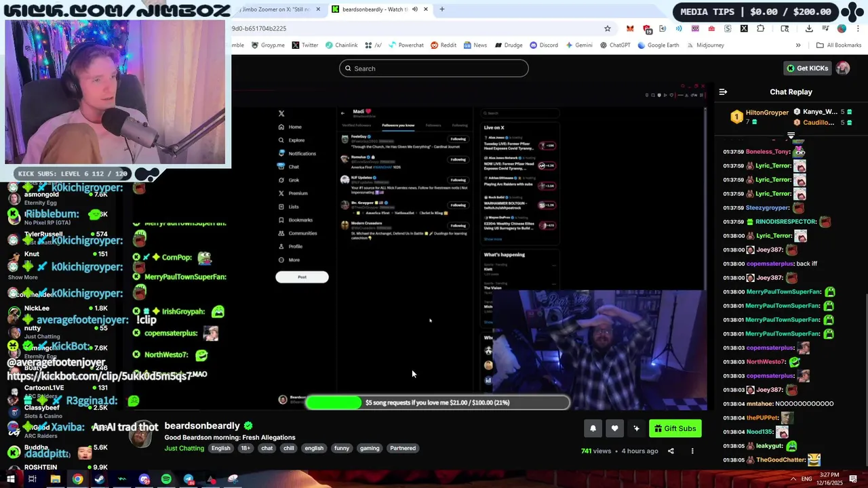The image size is (868, 488).
Task: Open Telegram from the taskbar
Action: [189, 479]
